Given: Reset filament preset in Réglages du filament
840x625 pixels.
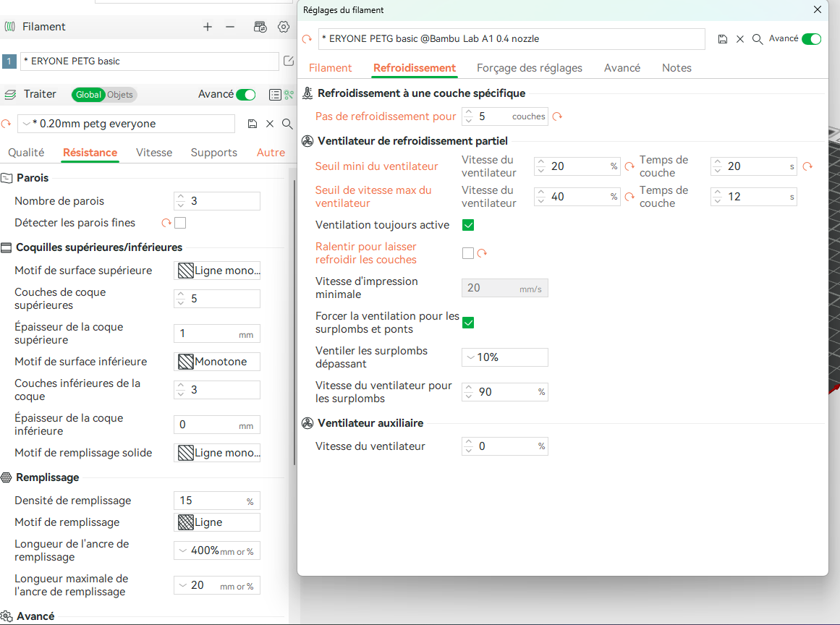Looking at the screenshot, I should (307, 38).
